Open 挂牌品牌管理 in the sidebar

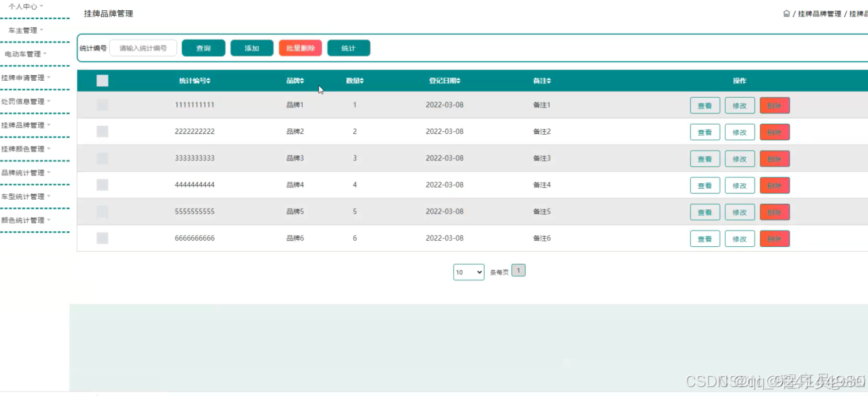[x=26, y=125]
